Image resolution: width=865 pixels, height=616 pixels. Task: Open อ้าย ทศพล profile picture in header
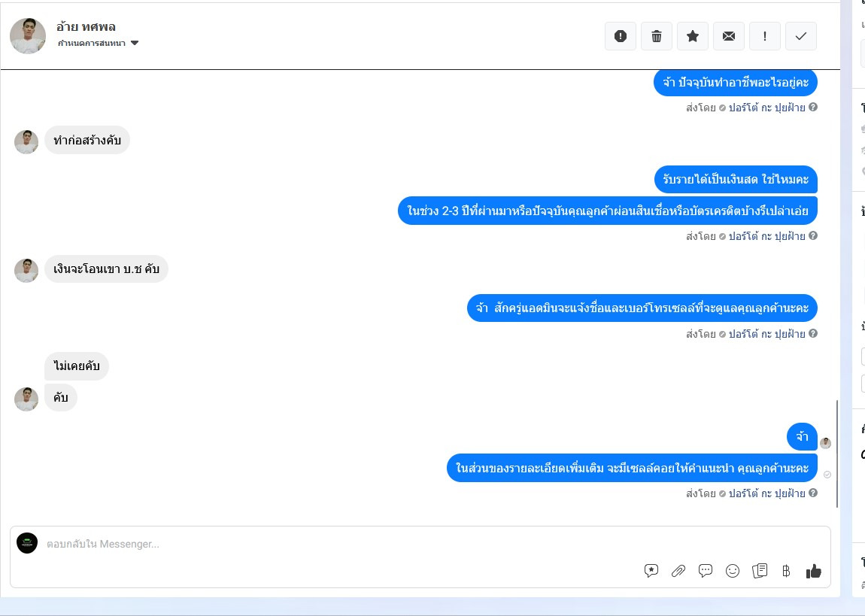point(28,36)
